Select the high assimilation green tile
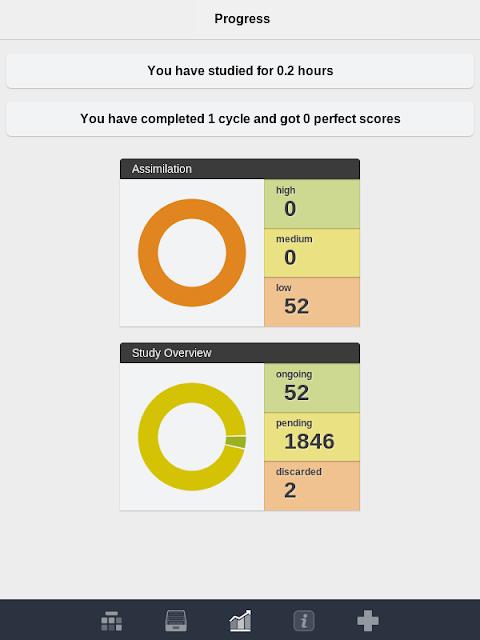This screenshot has width=480, height=640. coord(312,204)
